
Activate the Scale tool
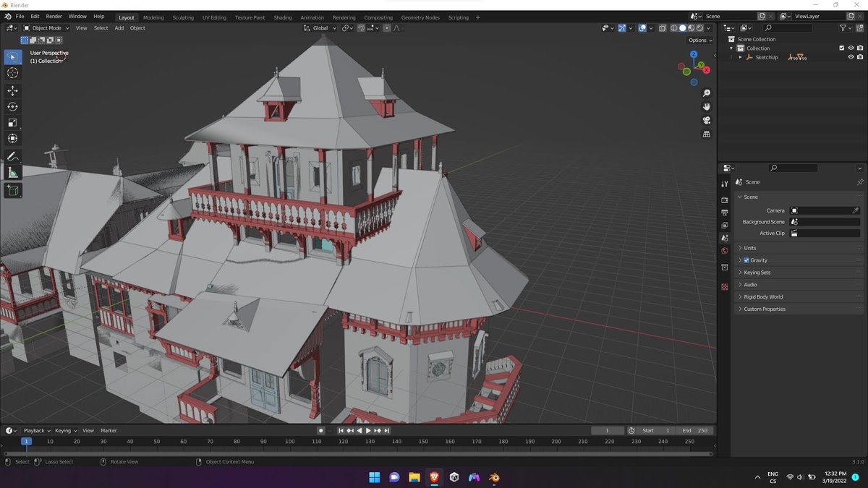point(13,122)
